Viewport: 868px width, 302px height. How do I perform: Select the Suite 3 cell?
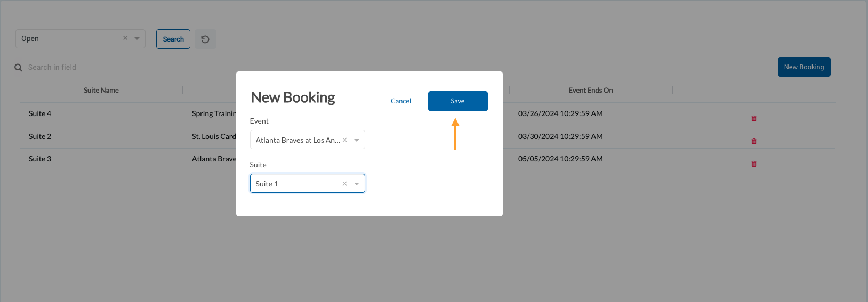pyautogui.click(x=40, y=159)
